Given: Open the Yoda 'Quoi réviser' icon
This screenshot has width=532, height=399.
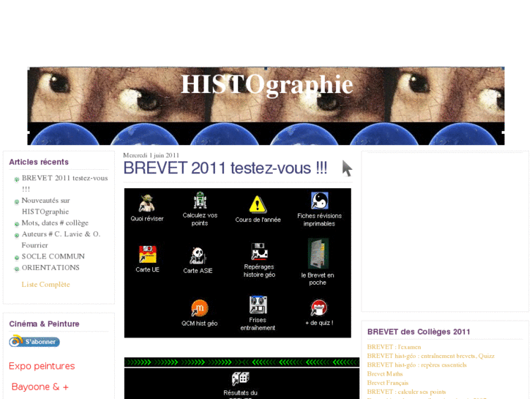Looking at the screenshot, I should tap(147, 203).
